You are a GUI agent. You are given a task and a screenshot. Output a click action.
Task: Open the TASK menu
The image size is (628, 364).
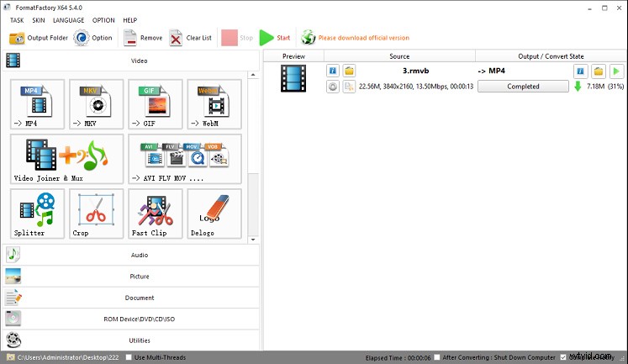(x=17, y=20)
